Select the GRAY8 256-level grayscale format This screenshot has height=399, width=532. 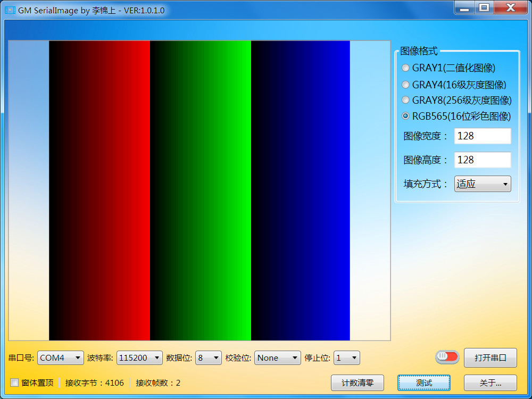click(x=405, y=100)
